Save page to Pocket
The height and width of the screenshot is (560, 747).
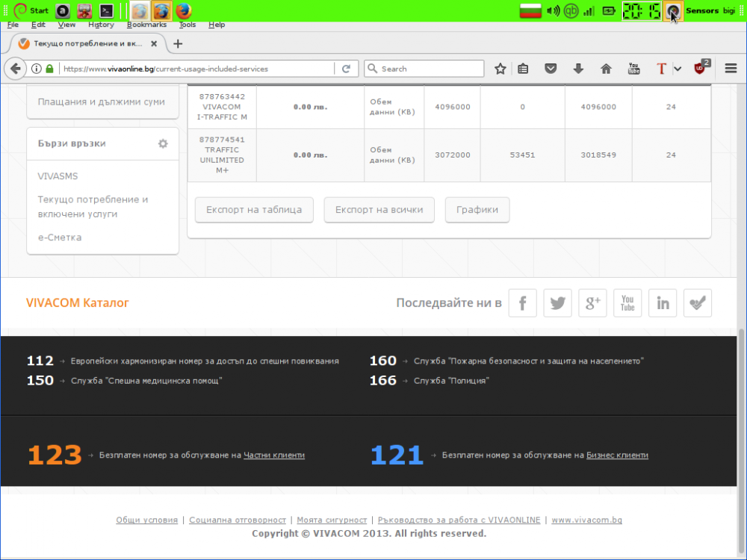551,69
